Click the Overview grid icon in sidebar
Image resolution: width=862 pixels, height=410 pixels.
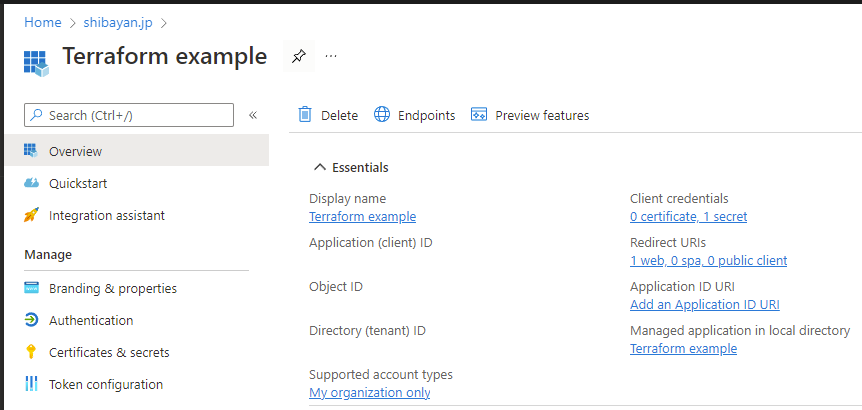pyautogui.click(x=31, y=151)
